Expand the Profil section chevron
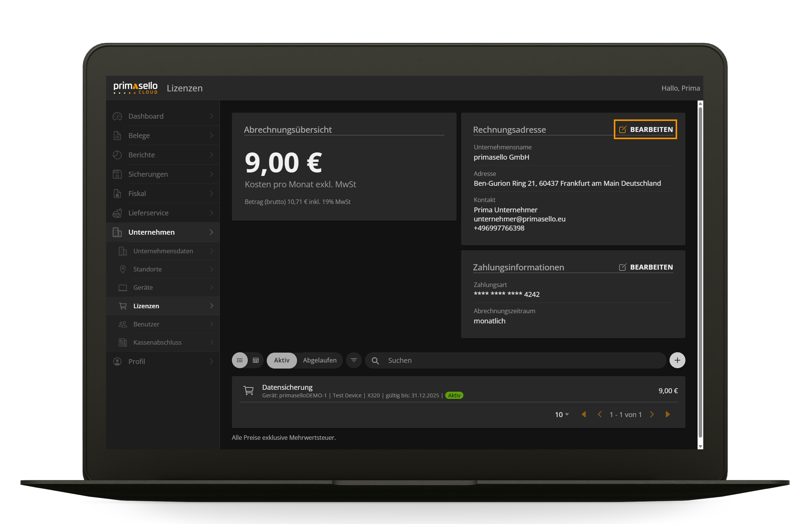The width and height of the screenshot is (812, 524). point(211,361)
